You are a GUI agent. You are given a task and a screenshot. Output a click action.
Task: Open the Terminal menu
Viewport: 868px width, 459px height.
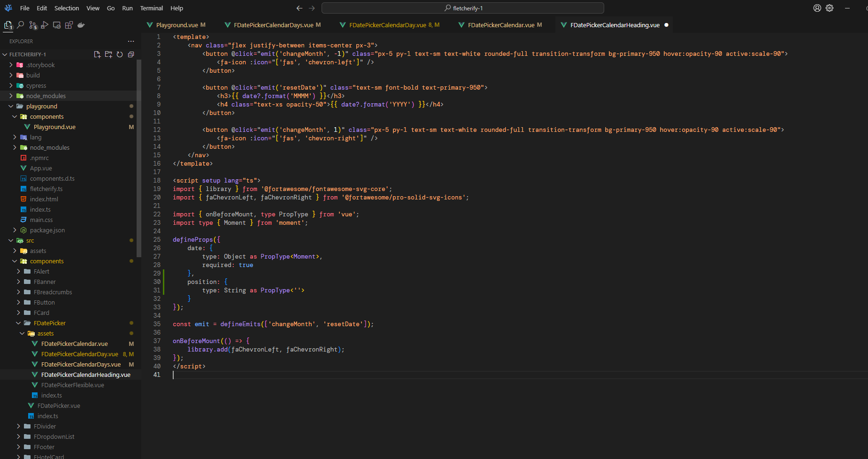151,8
